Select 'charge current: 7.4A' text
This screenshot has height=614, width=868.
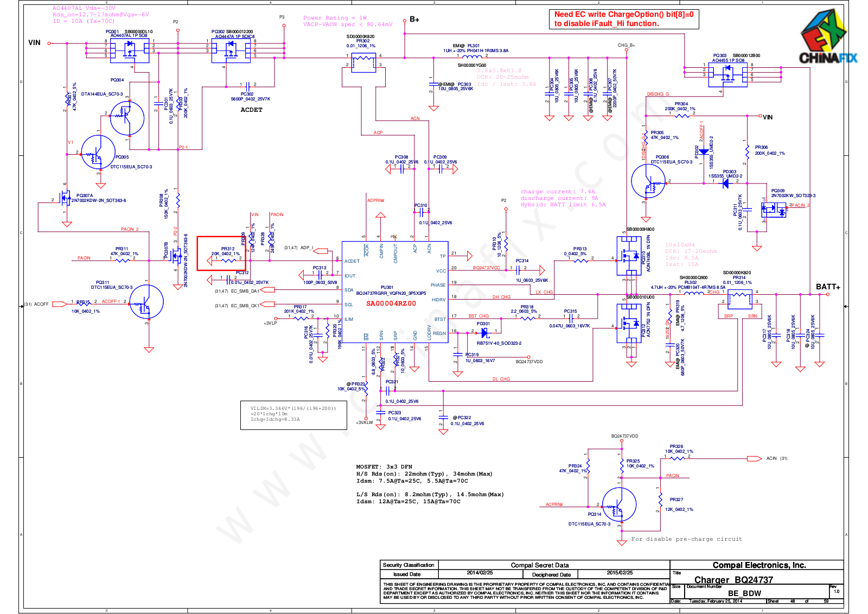558,192
